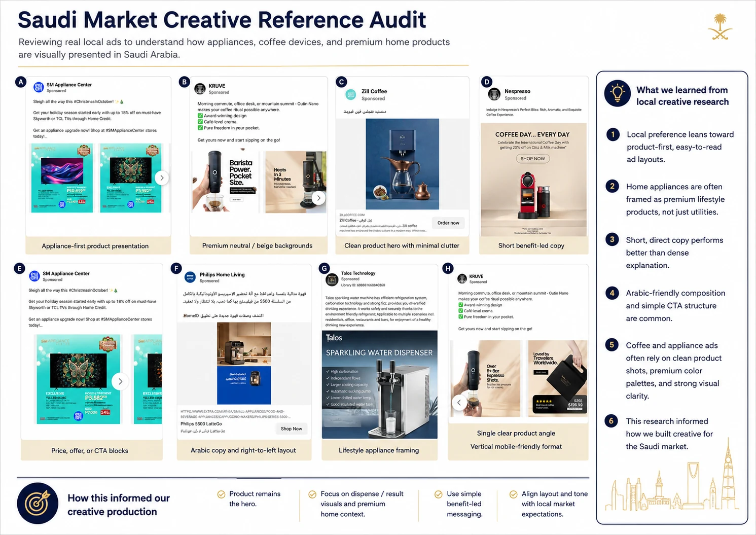This screenshot has width=756, height=535.
Task: Click check icon beside 'Product remains the hero'
Action: 221,494
